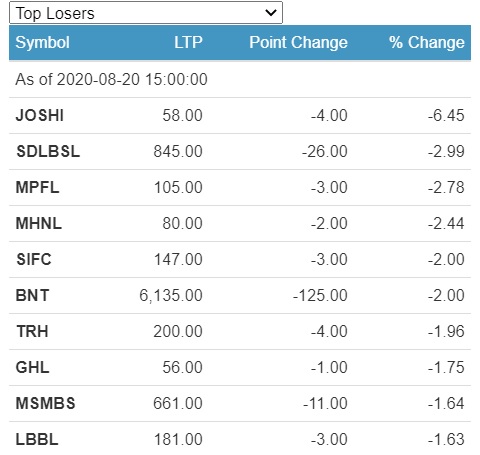Open the BNT stock symbol
This screenshot has width=480, height=455.
tap(32, 295)
